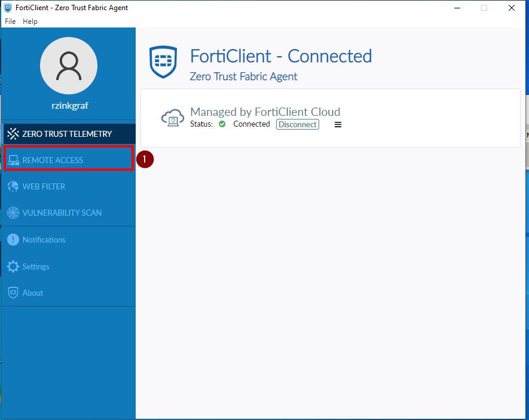
Task: Click the Settings gear icon
Action: pos(13,266)
